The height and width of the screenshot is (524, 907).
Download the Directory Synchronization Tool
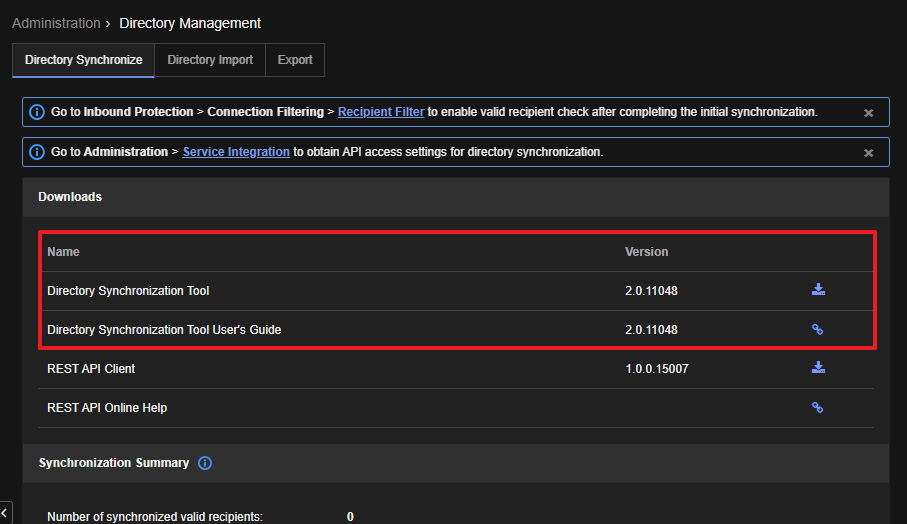(x=817, y=290)
